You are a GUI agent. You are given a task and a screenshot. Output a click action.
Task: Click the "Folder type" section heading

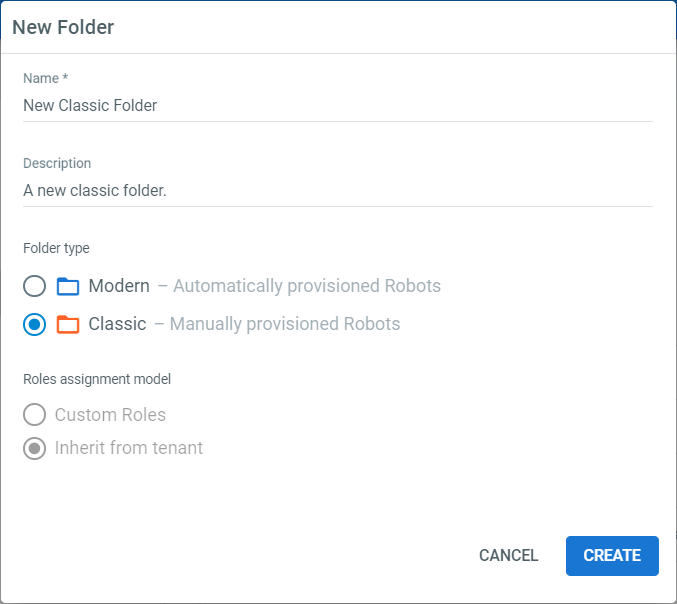coord(57,248)
